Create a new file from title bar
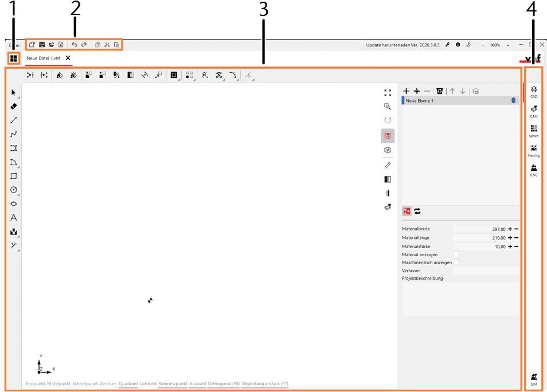The image size is (547, 392). pos(32,45)
